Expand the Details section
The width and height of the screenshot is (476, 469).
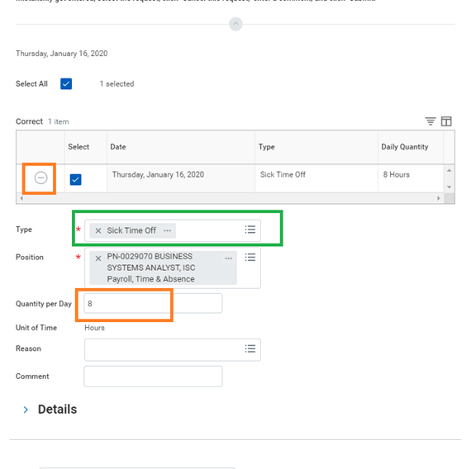26,410
